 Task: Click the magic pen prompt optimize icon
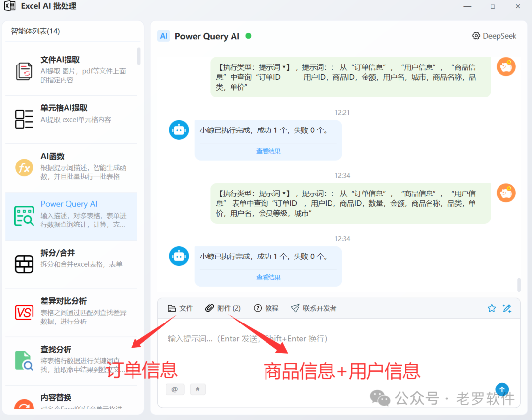click(507, 308)
